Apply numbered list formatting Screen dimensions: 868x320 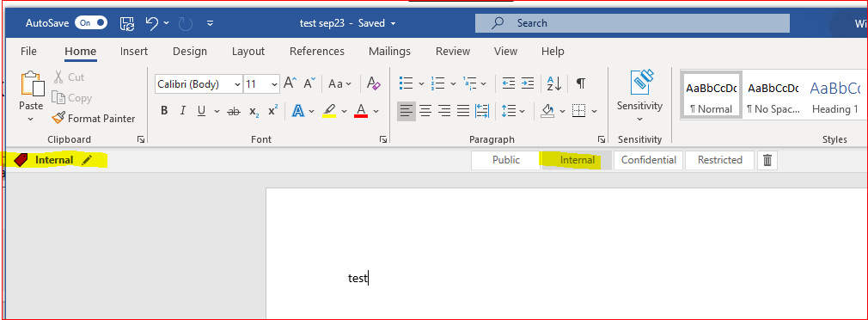(438, 83)
